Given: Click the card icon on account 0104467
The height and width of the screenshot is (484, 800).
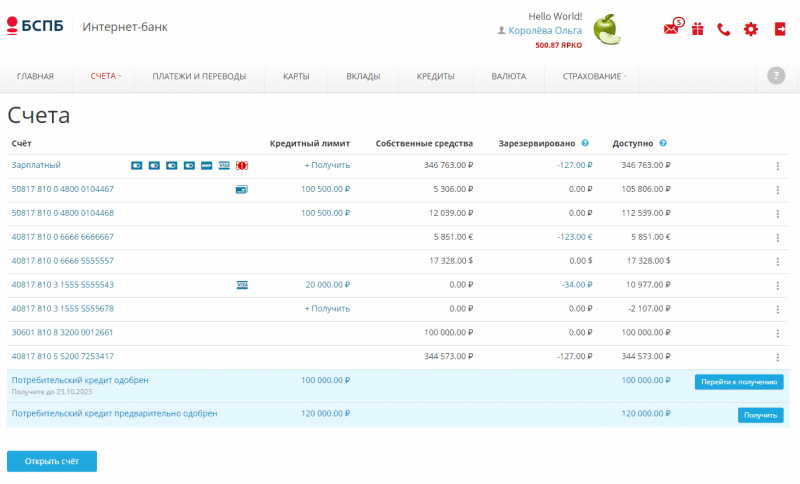Looking at the screenshot, I should coord(241,189).
